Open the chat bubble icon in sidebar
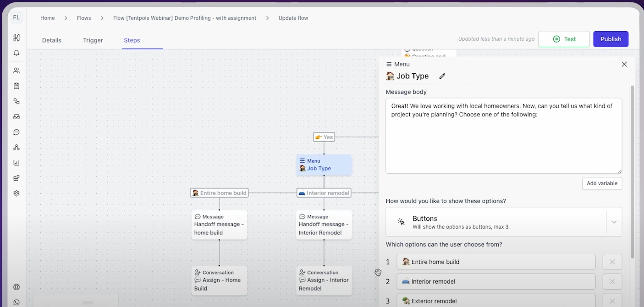This screenshot has height=307, width=644. pos(17,132)
